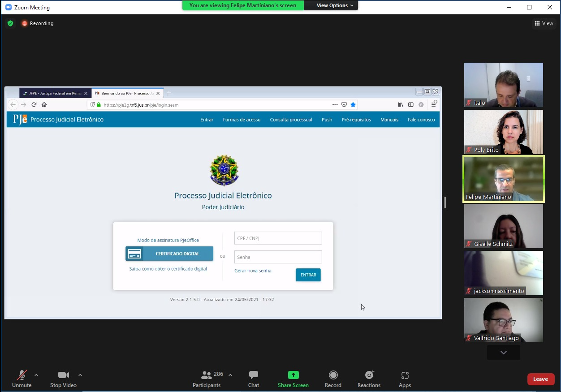Image resolution: width=561 pixels, height=392 pixels.
Task: Click the Share Screen icon
Action: [293, 375]
